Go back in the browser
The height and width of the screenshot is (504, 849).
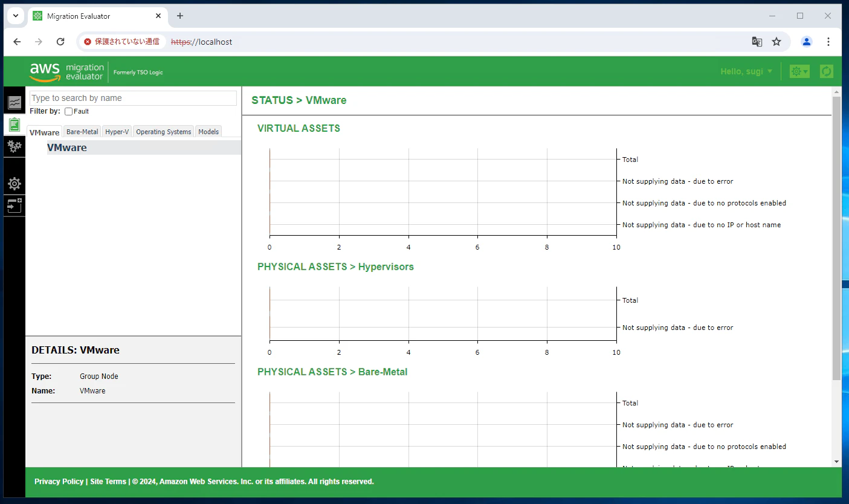click(x=17, y=42)
